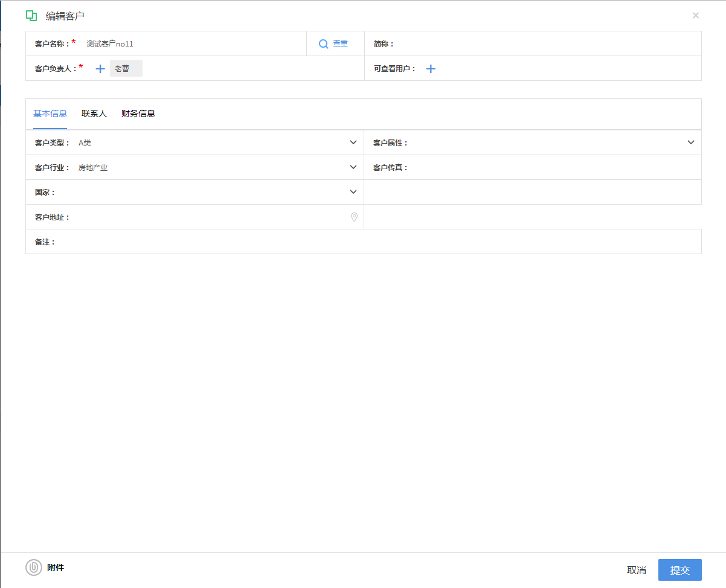Add a 客户负责人 with the plus icon
The image size is (726, 588).
point(100,69)
